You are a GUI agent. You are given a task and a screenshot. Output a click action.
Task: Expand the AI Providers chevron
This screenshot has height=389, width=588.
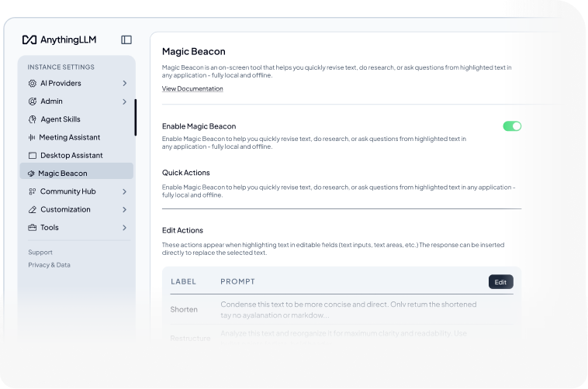[x=124, y=83]
